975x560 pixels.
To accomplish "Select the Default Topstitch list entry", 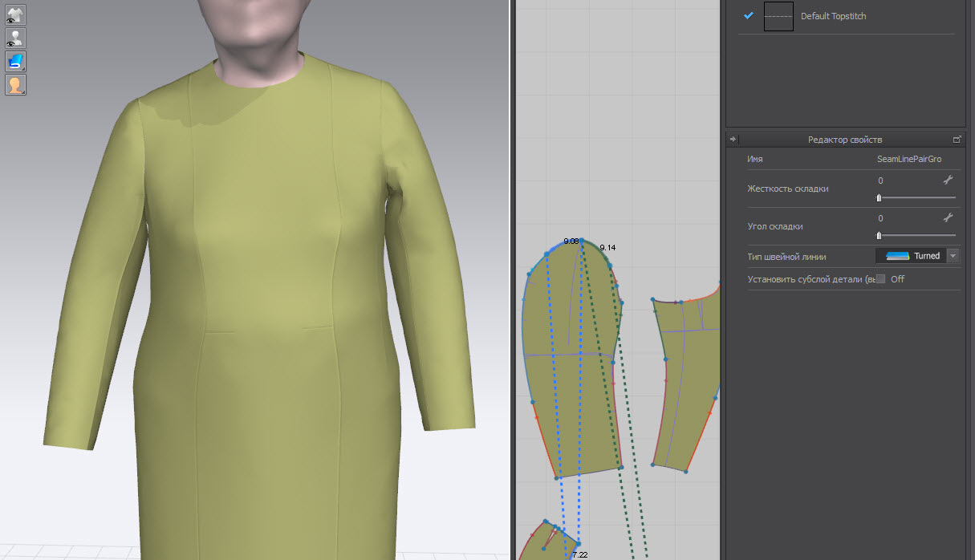I will (833, 16).
